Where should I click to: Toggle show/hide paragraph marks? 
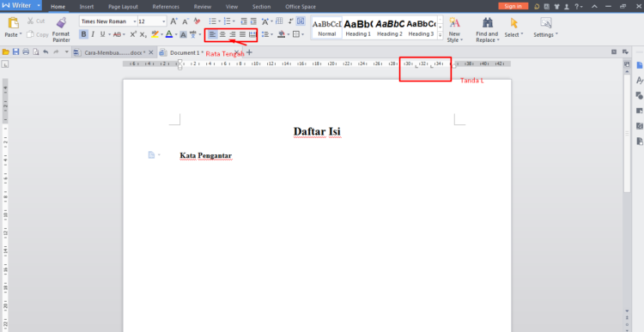(x=290, y=21)
